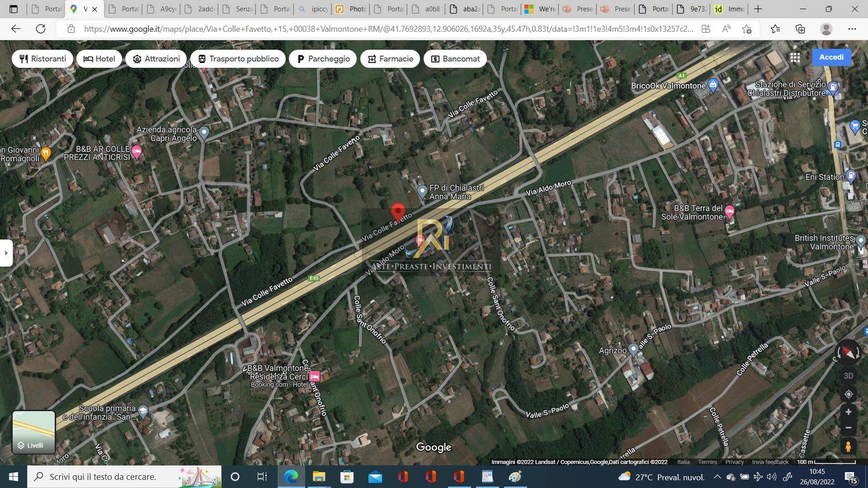Filter map by Ristoranti
Viewport: 868px width, 488px height.
[43, 59]
